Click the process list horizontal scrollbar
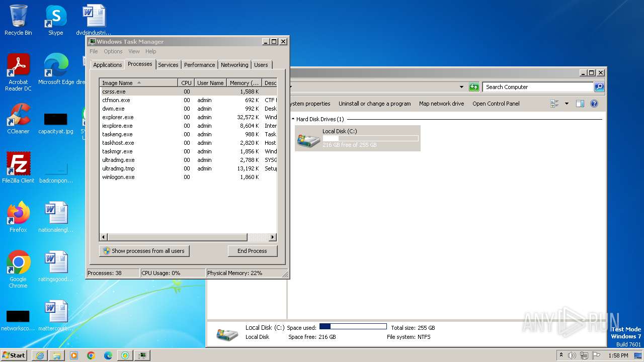 (177, 237)
